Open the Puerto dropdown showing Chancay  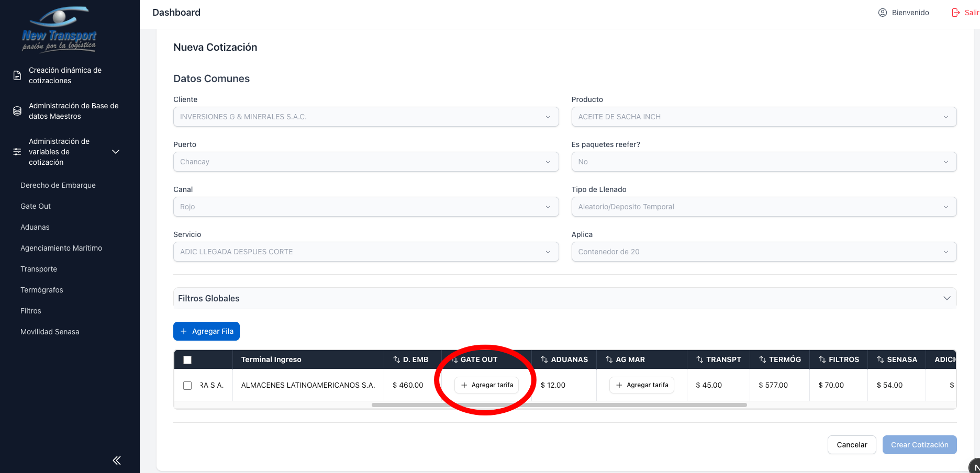click(x=365, y=162)
